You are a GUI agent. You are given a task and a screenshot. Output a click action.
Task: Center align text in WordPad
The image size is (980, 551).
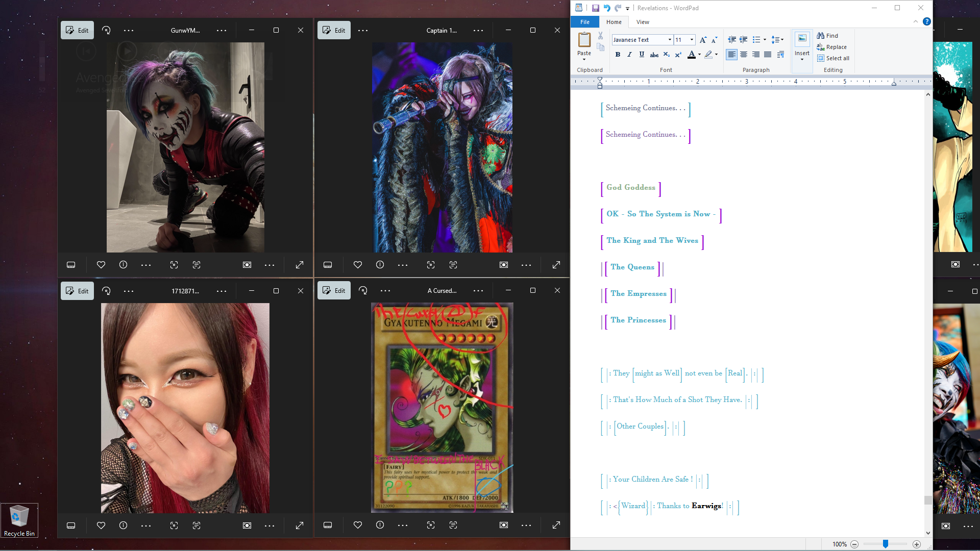point(744,55)
